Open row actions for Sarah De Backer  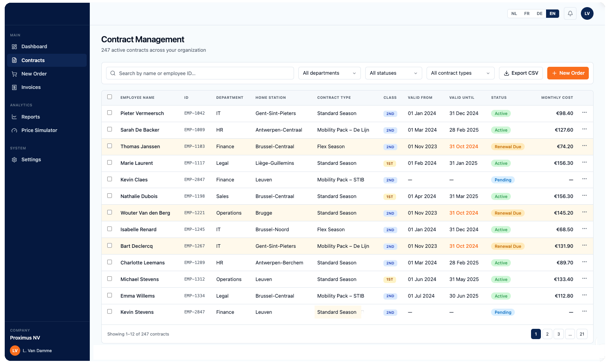click(x=584, y=129)
